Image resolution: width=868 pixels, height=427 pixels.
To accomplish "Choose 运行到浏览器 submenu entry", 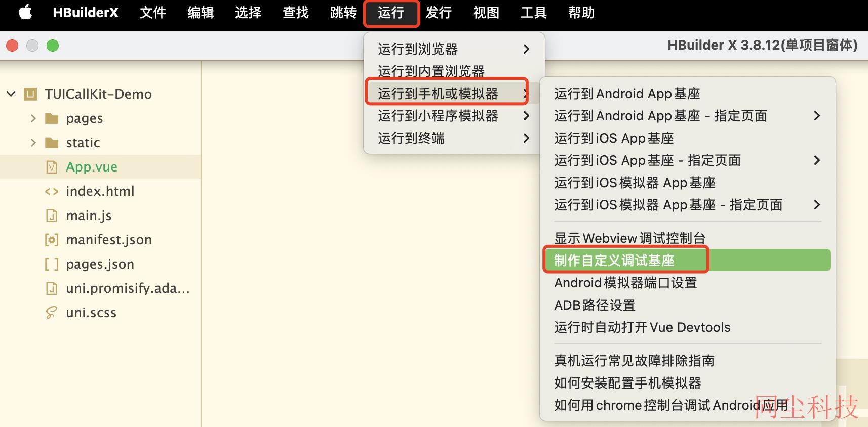I will [x=454, y=49].
